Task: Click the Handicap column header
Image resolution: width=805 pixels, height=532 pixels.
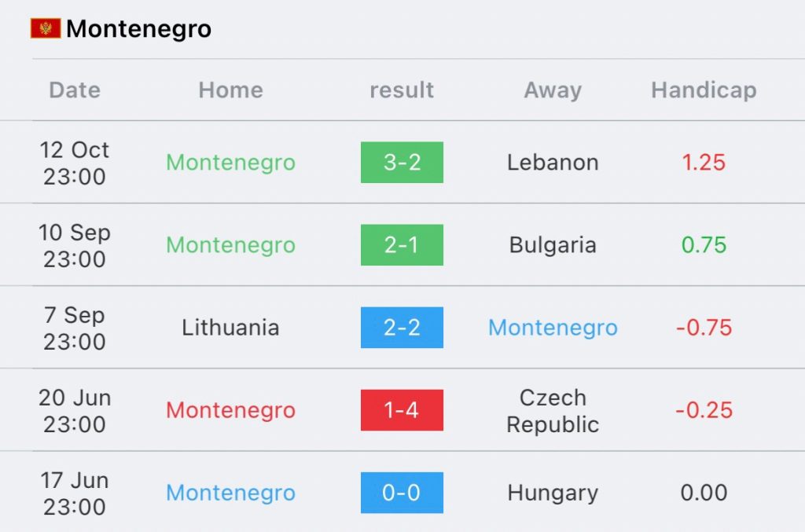Action: [704, 90]
